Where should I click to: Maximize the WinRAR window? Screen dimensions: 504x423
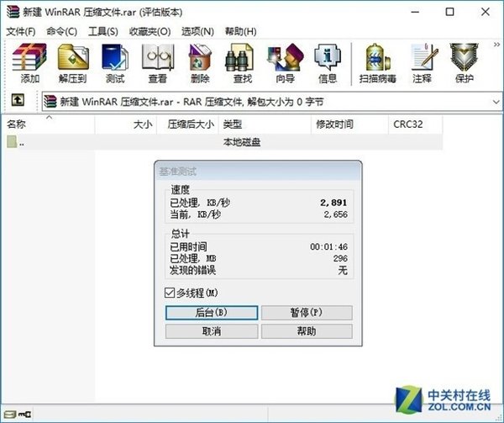[x=449, y=13]
